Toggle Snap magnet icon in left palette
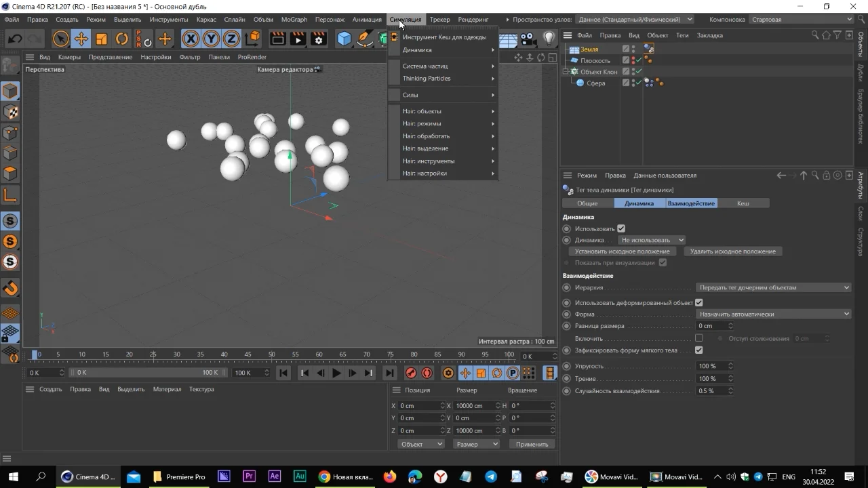This screenshot has height=488, width=868. tap(10, 288)
